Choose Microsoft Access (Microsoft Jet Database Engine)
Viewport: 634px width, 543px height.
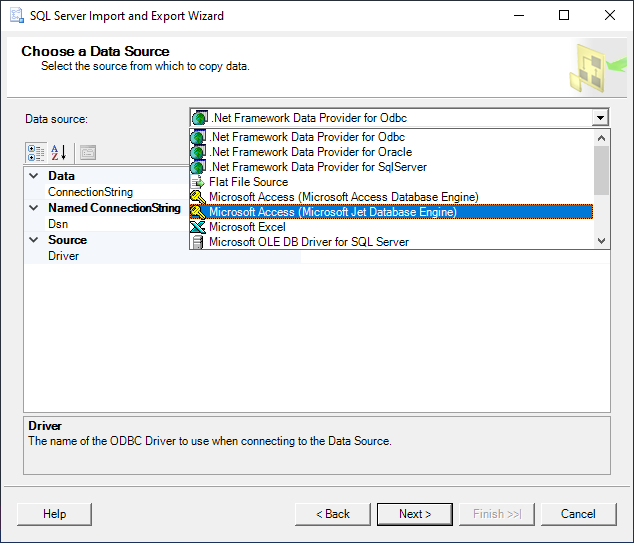(x=391, y=212)
